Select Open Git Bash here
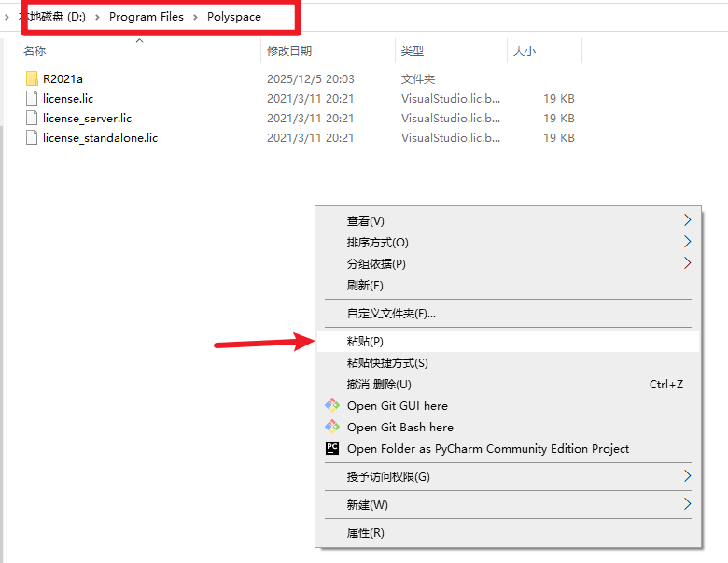Image resolution: width=728 pixels, height=563 pixels. pyautogui.click(x=508, y=427)
